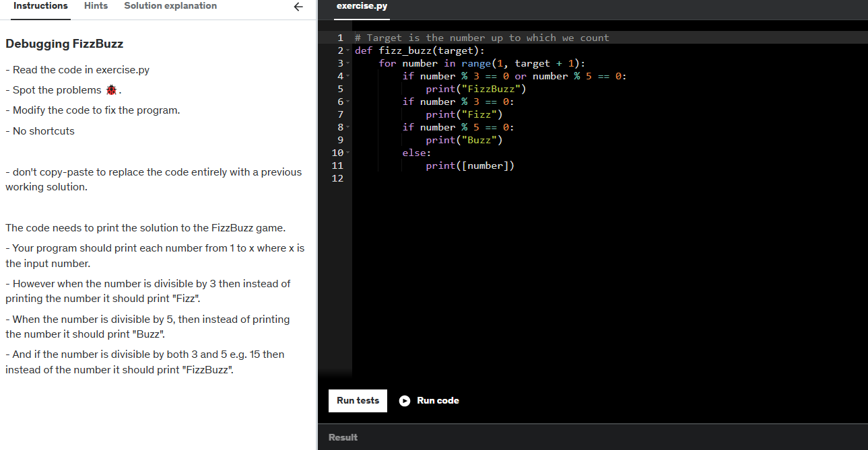Select the exercise.py file tab
Image resolution: width=868 pixels, height=450 pixels.
tap(362, 5)
